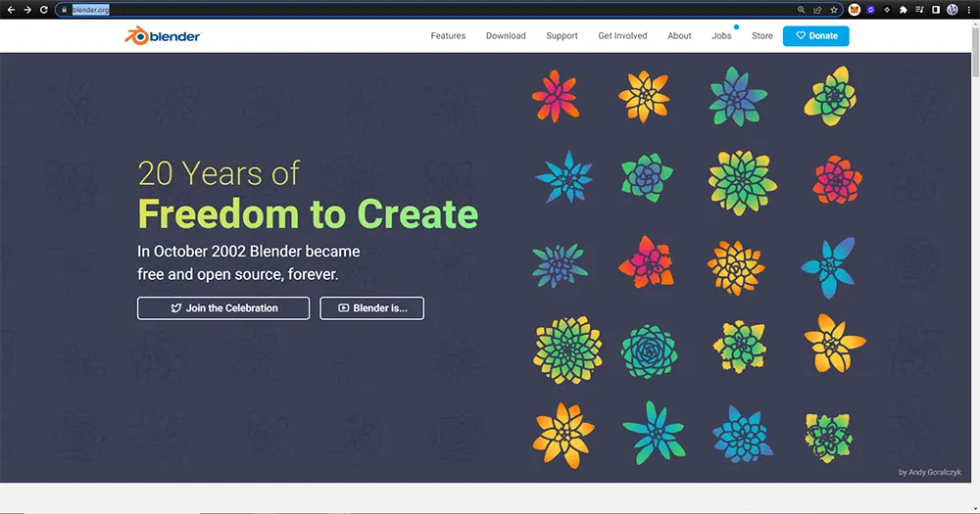Open the MetaMask fox extension

854,10
